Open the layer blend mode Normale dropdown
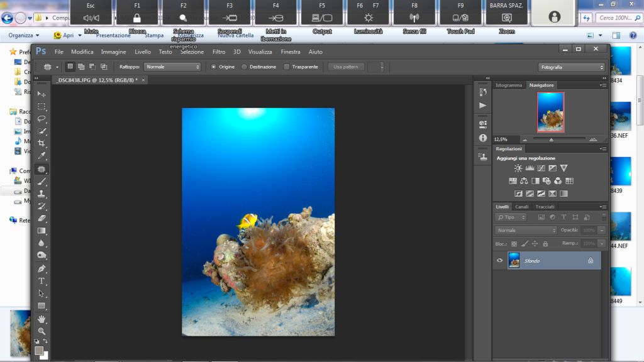This screenshot has height=362, width=644. point(526,231)
